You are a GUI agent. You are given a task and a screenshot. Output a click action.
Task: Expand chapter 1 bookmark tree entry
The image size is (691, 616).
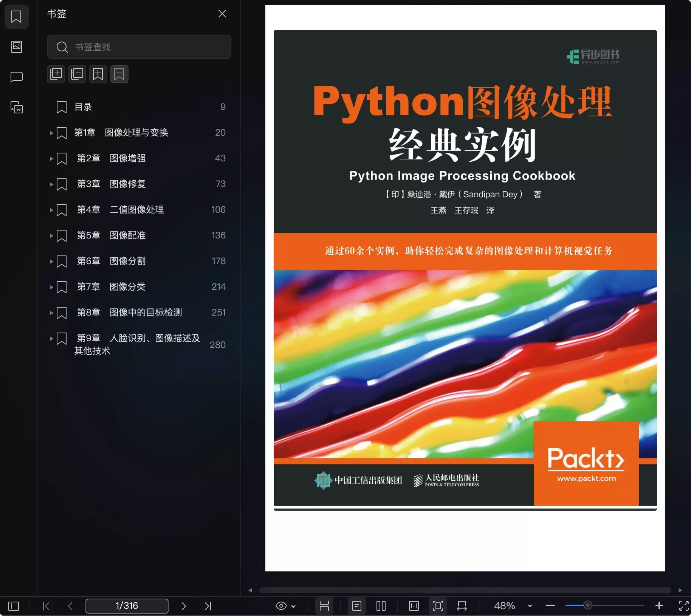coord(51,133)
